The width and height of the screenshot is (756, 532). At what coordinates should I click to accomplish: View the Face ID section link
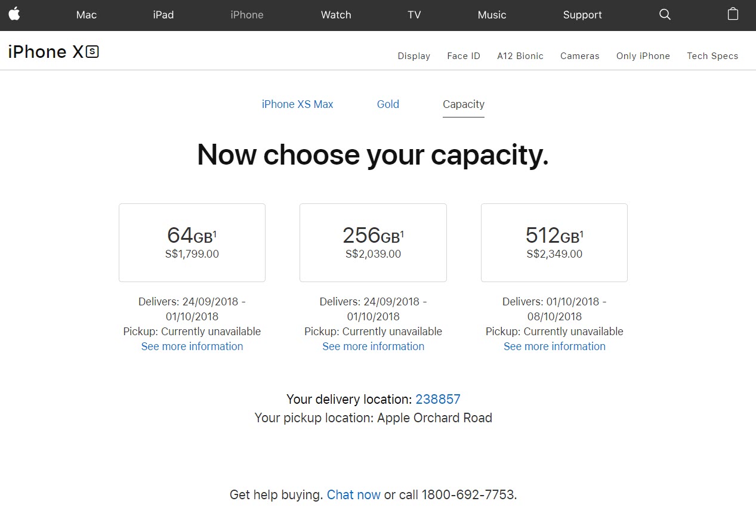tap(464, 56)
